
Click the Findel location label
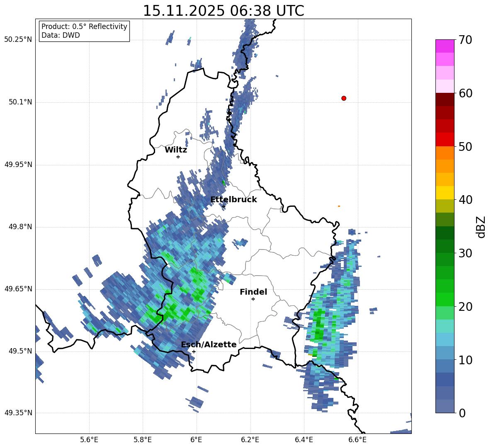point(253,292)
